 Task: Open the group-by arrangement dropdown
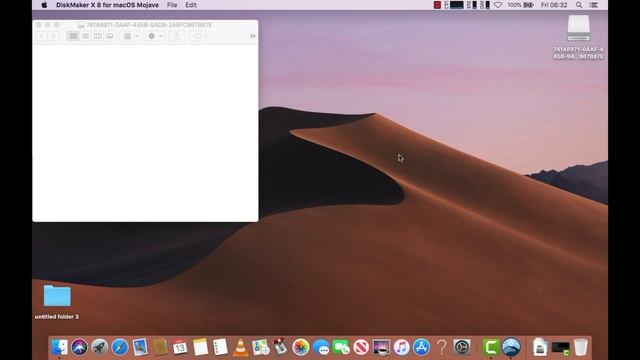click(131, 36)
